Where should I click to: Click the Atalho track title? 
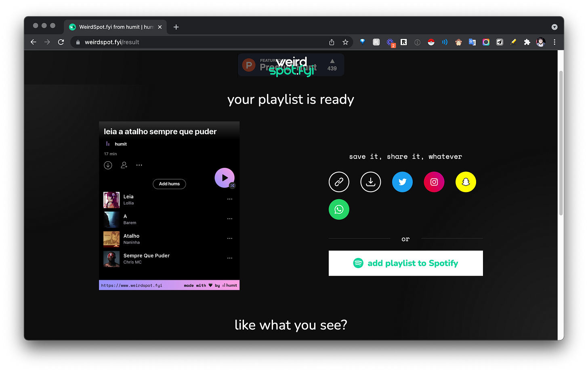coord(131,236)
